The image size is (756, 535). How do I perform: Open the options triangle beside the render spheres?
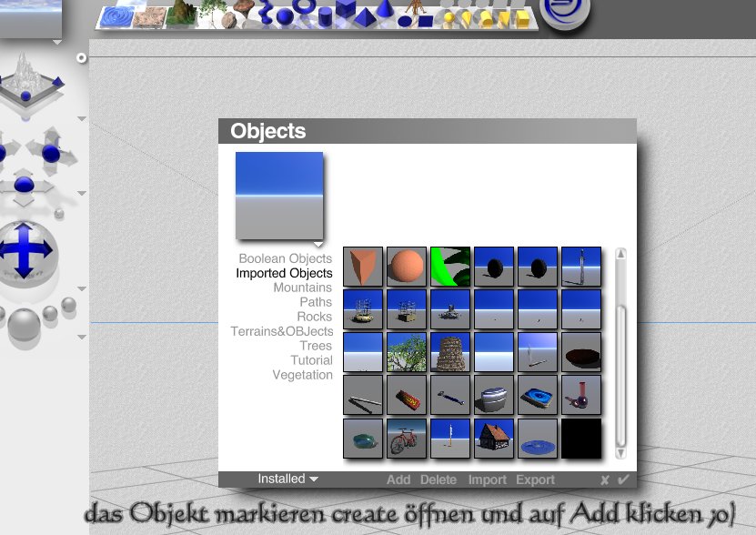[x=82, y=337]
